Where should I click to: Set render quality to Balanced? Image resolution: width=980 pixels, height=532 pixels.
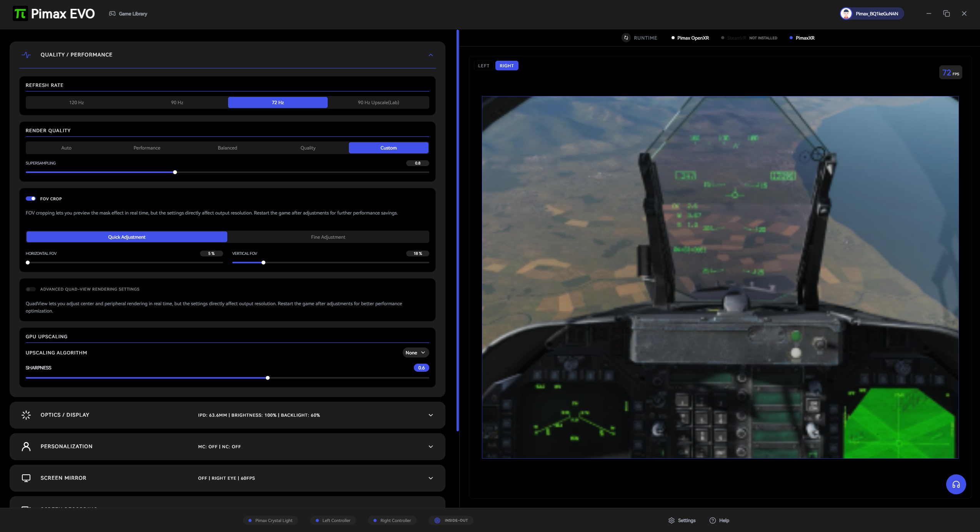point(227,148)
